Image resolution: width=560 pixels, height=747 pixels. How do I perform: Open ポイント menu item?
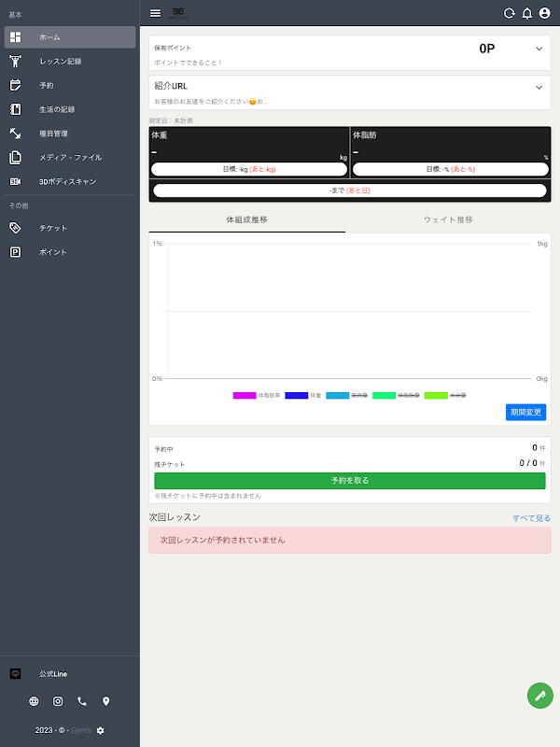(x=70, y=252)
